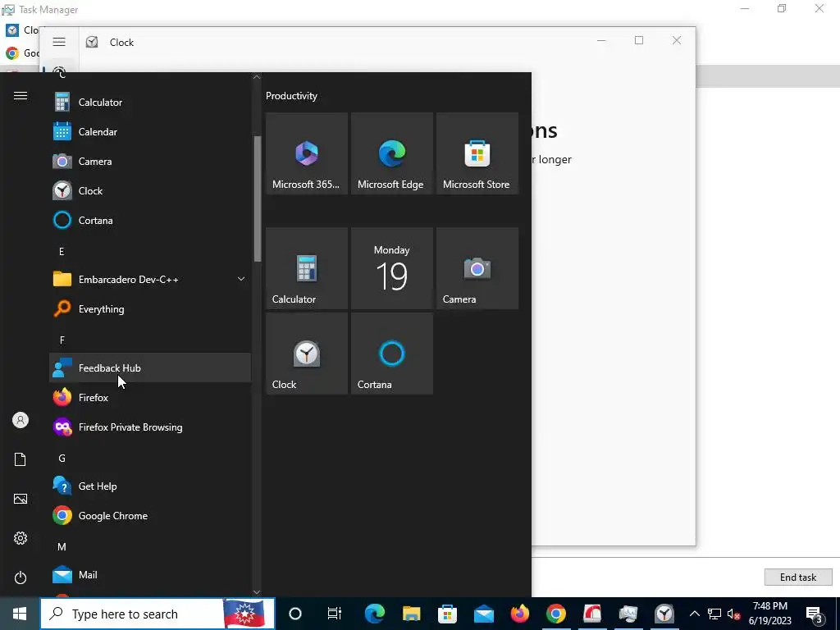
Task: Open the Monday 19 calendar tile
Action: coord(391,268)
